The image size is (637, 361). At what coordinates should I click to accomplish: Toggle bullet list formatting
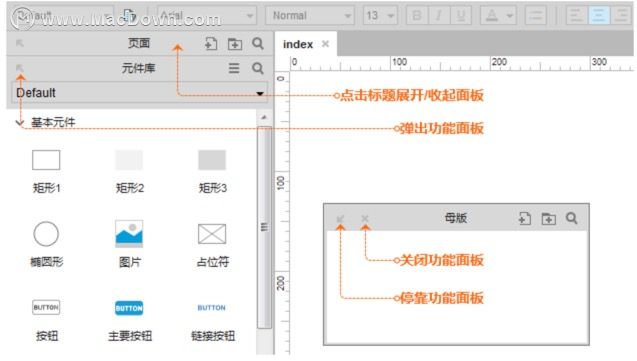point(536,15)
